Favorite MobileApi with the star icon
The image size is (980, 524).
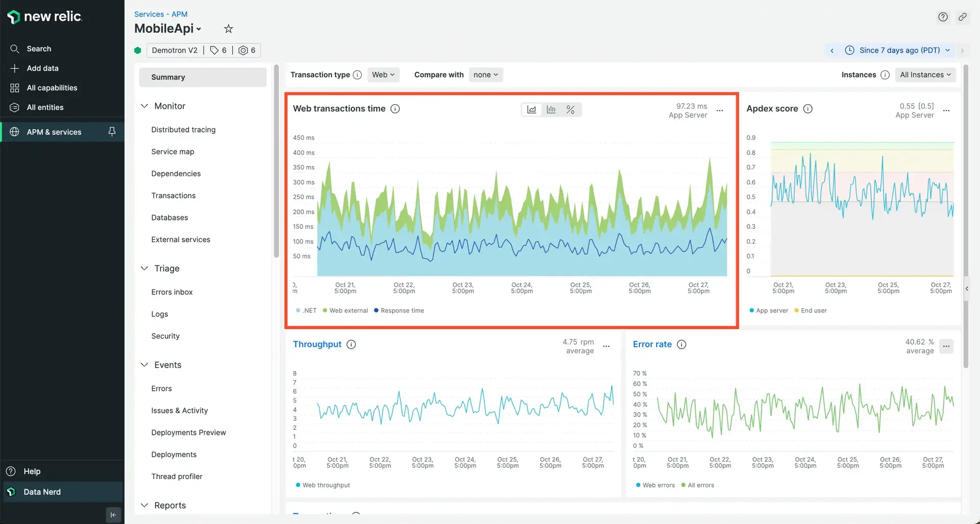(x=229, y=29)
